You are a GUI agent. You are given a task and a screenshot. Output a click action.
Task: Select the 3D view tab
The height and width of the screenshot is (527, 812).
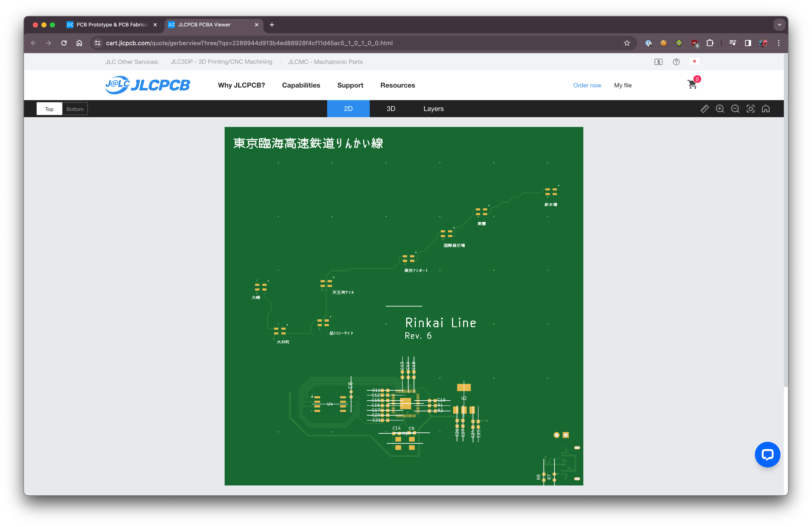[391, 108]
